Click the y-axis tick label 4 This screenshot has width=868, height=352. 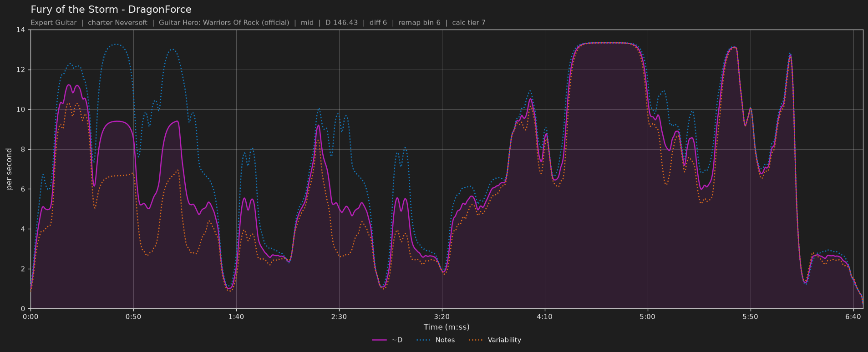click(x=23, y=229)
